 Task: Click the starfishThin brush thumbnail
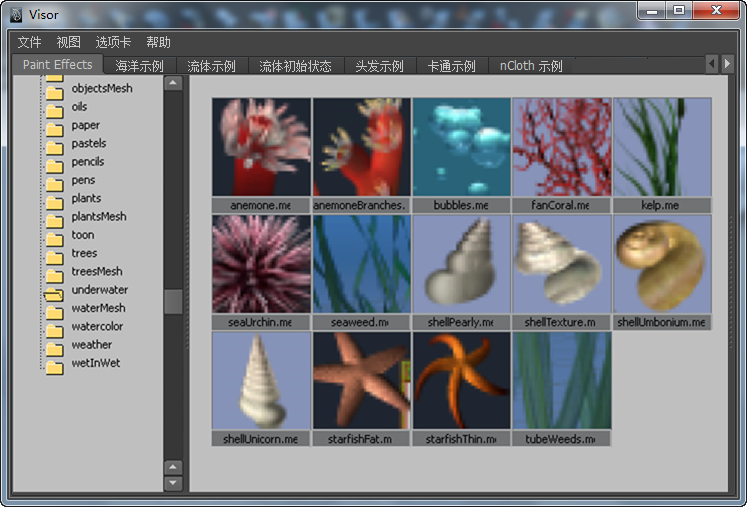461,381
